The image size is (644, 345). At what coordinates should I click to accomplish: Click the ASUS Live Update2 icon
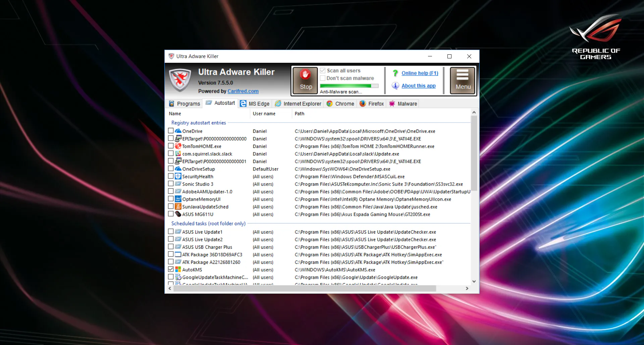pyautogui.click(x=178, y=239)
